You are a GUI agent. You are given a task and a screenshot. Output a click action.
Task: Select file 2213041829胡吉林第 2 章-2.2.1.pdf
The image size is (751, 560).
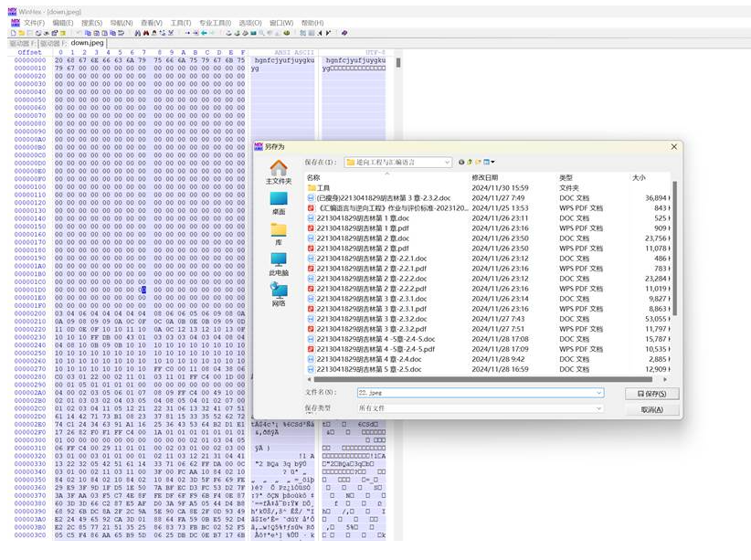click(x=367, y=269)
